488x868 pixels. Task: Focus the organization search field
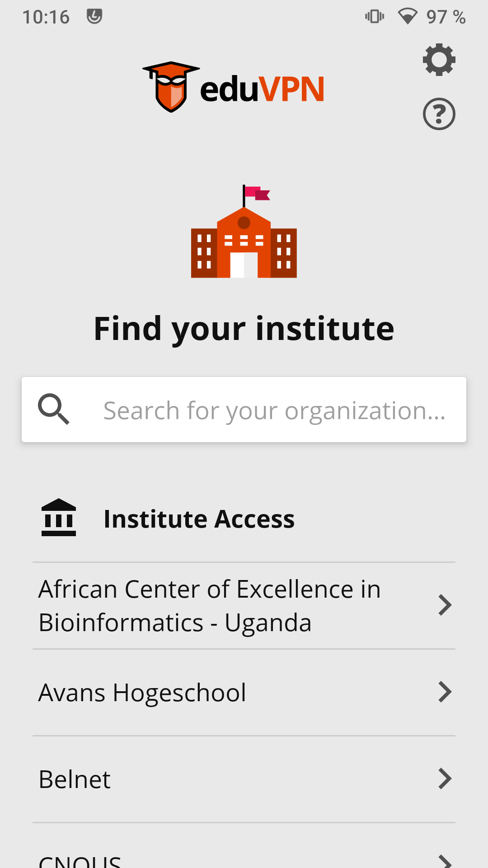click(x=274, y=410)
